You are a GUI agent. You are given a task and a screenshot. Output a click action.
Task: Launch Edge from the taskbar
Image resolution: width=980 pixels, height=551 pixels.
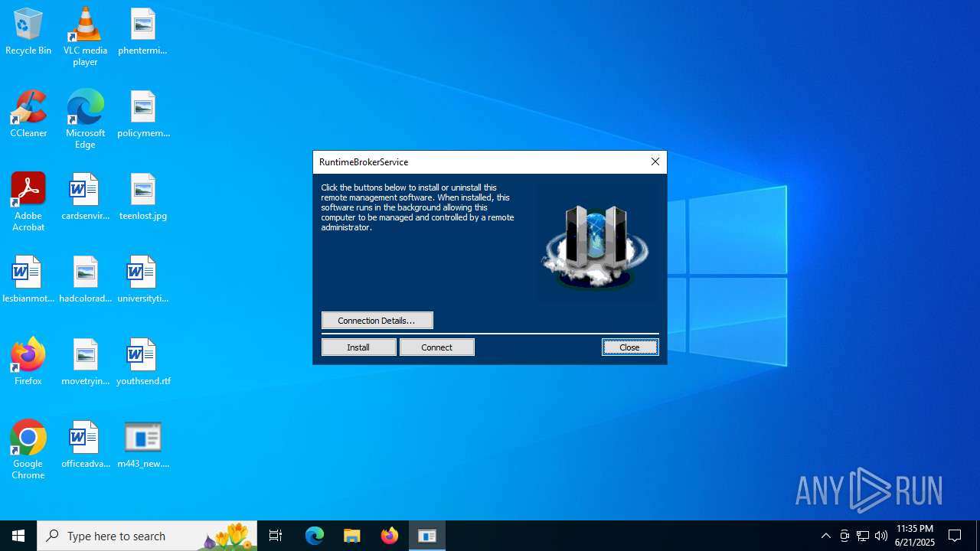tap(315, 536)
